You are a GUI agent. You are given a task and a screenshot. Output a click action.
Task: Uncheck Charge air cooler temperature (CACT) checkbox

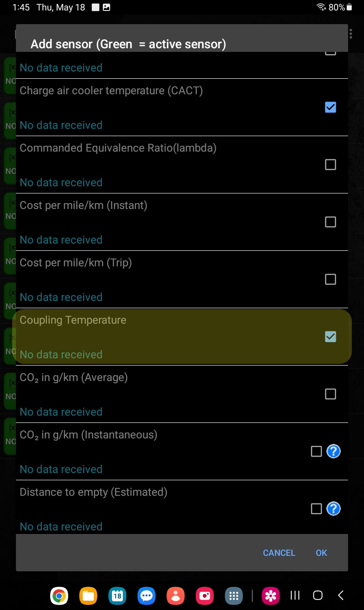330,107
